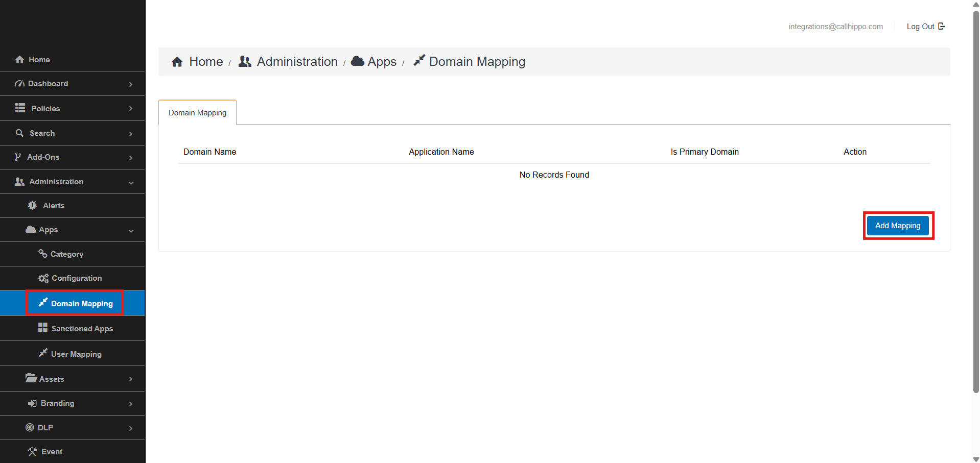Screen dimensions: 980x463
Task: Expand the Search menu chevron
Action: click(131, 134)
